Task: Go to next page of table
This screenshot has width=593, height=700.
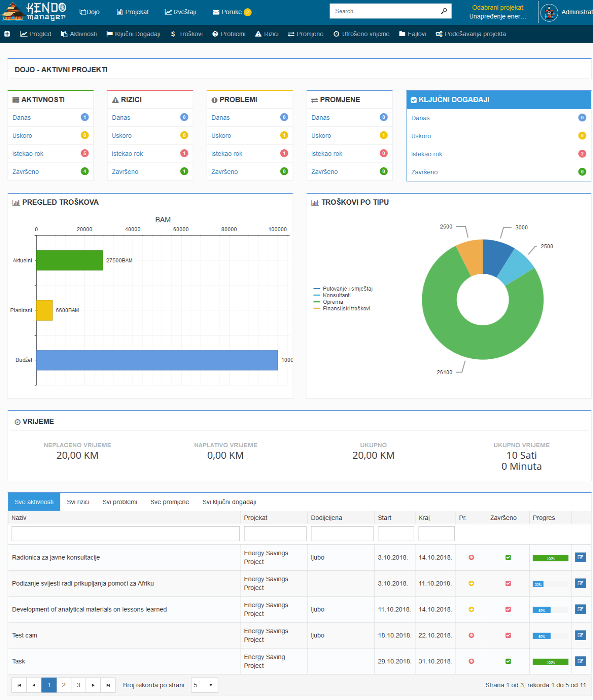Action: click(93, 685)
